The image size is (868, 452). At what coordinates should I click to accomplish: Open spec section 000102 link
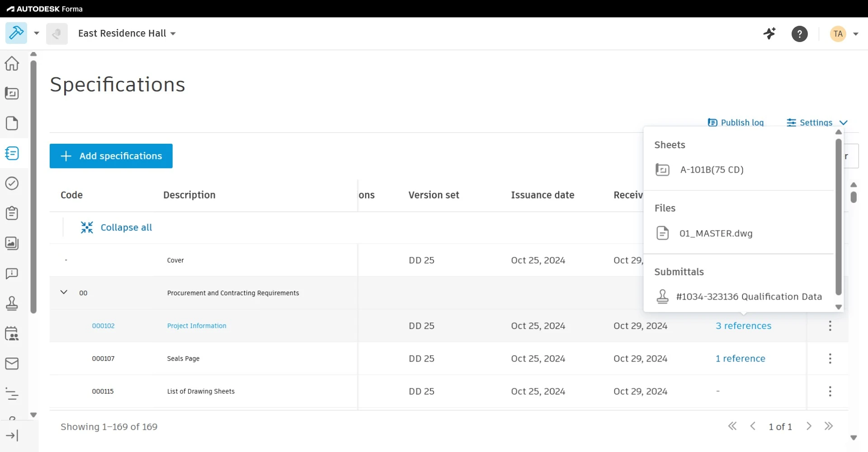point(103,326)
